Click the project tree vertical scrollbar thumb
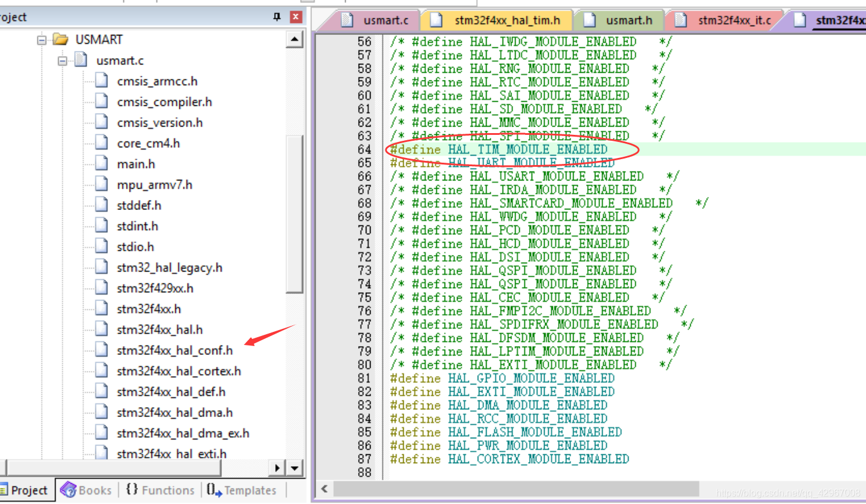The image size is (866, 504). pyautogui.click(x=294, y=214)
